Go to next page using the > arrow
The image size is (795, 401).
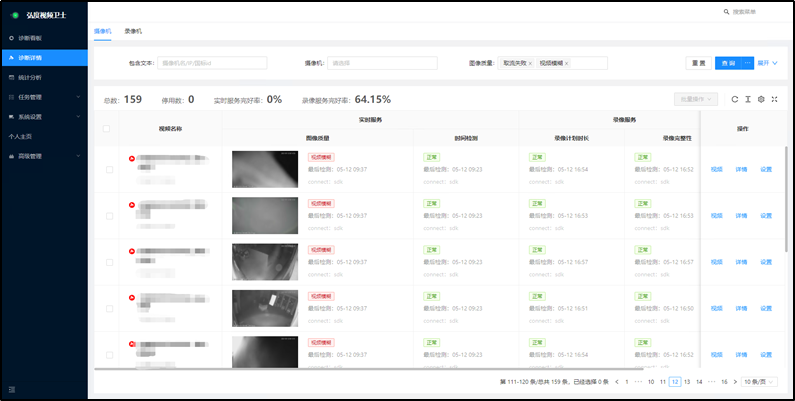pyautogui.click(x=735, y=382)
